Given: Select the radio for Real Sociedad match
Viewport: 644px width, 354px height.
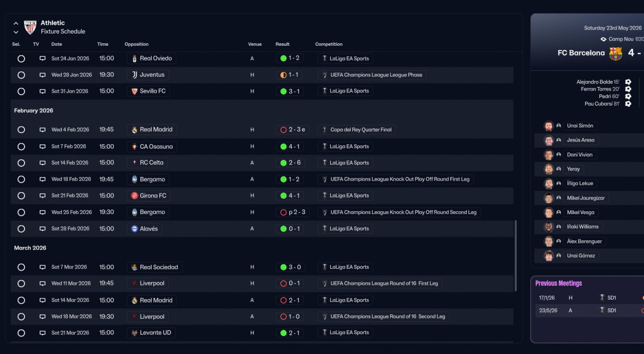Looking at the screenshot, I should [x=21, y=268].
